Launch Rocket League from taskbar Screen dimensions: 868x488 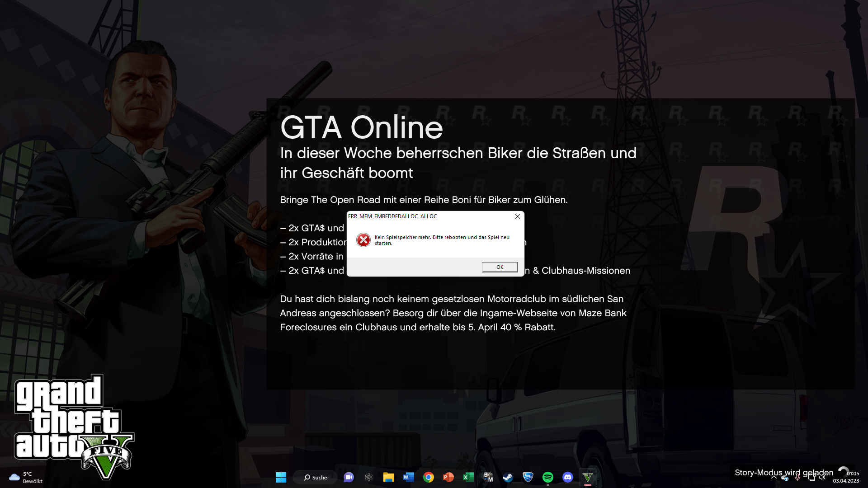click(528, 477)
